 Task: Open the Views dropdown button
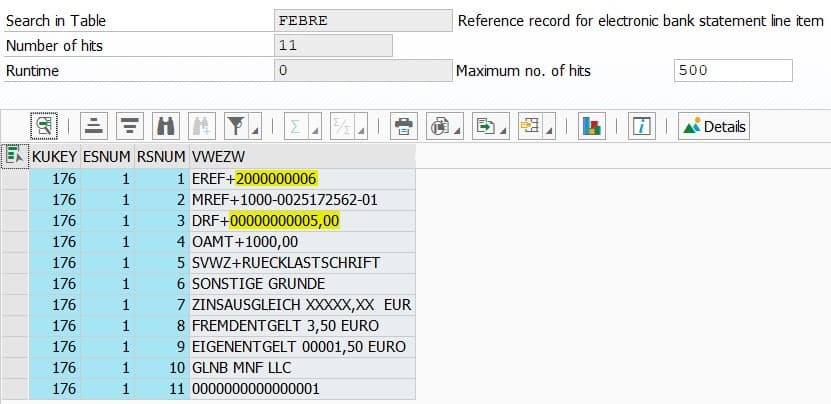pyautogui.click(x=445, y=126)
